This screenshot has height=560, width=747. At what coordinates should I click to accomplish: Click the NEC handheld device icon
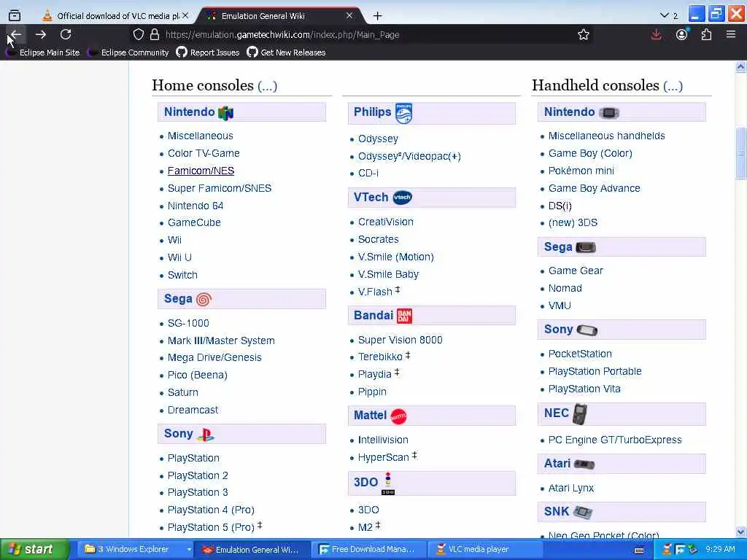[x=580, y=413]
